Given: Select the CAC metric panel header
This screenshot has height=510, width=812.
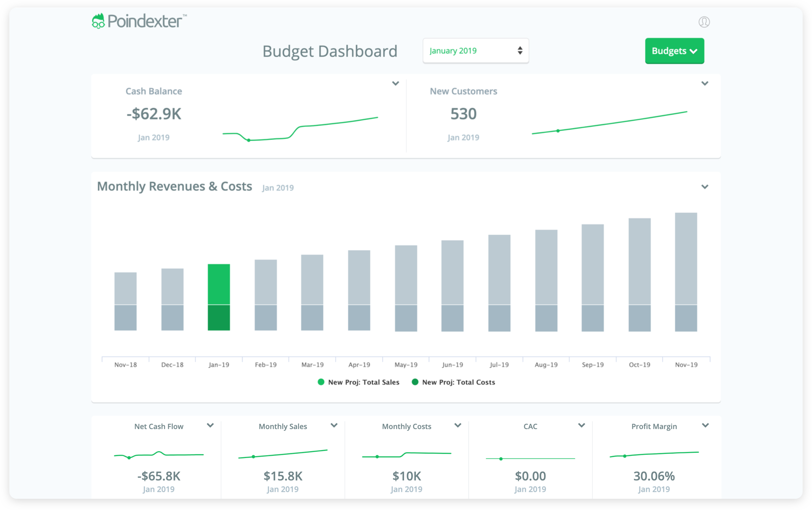Looking at the screenshot, I should (x=530, y=426).
